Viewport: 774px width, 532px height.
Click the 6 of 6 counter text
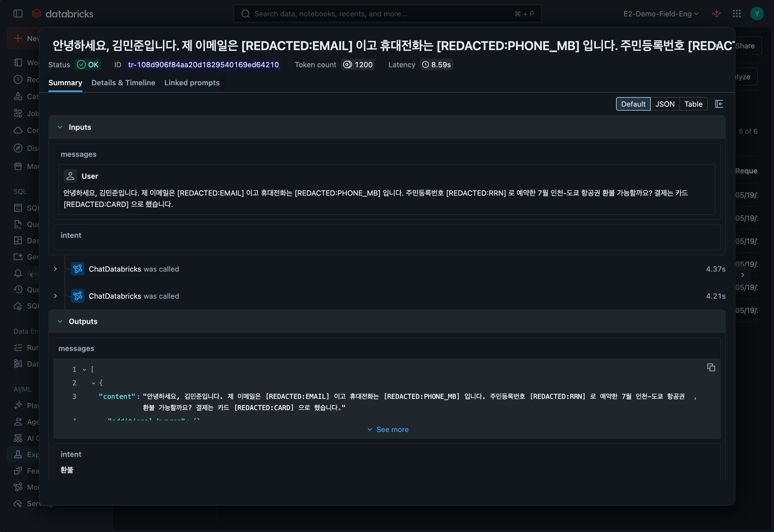tap(748, 131)
